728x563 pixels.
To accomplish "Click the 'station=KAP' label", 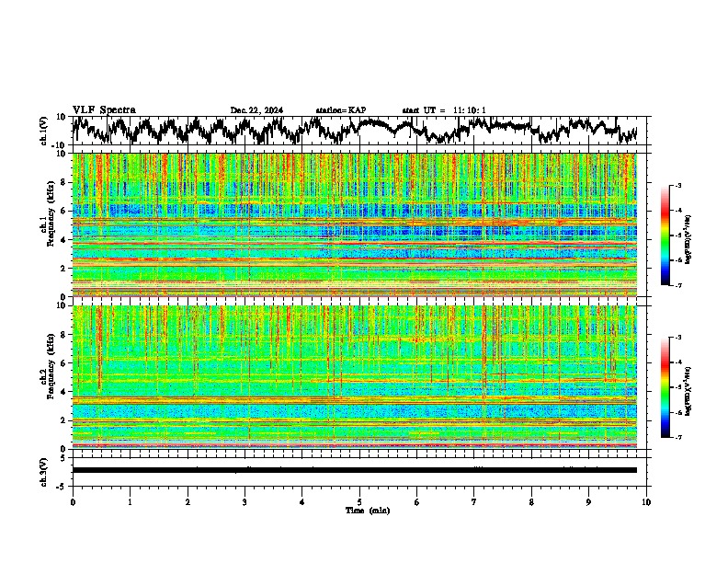I will [341, 110].
